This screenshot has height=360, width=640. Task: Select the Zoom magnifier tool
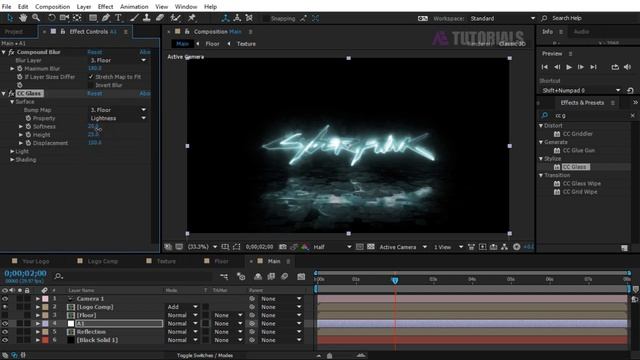(36, 18)
